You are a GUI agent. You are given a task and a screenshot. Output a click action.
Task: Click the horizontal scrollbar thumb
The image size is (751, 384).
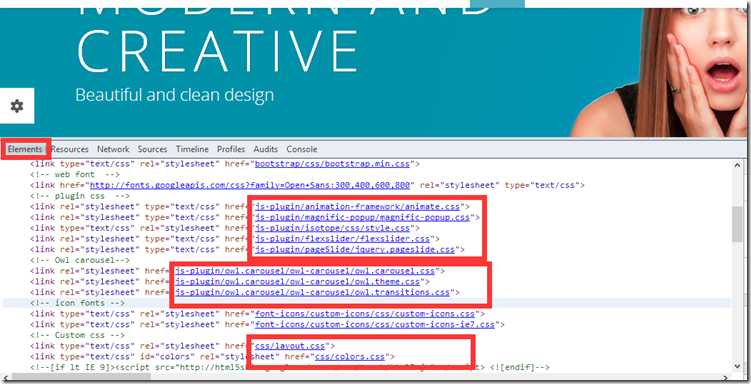[x=80, y=377]
